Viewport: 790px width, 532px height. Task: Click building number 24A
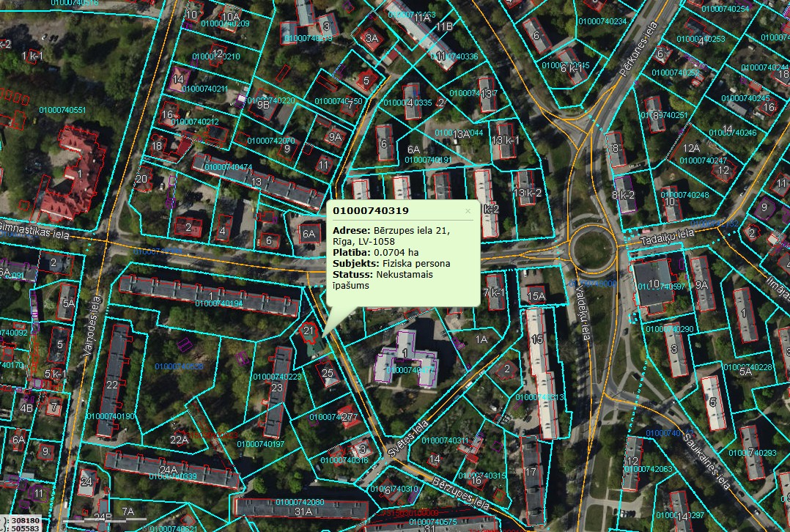pyautogui.click(x=169, y=470)
